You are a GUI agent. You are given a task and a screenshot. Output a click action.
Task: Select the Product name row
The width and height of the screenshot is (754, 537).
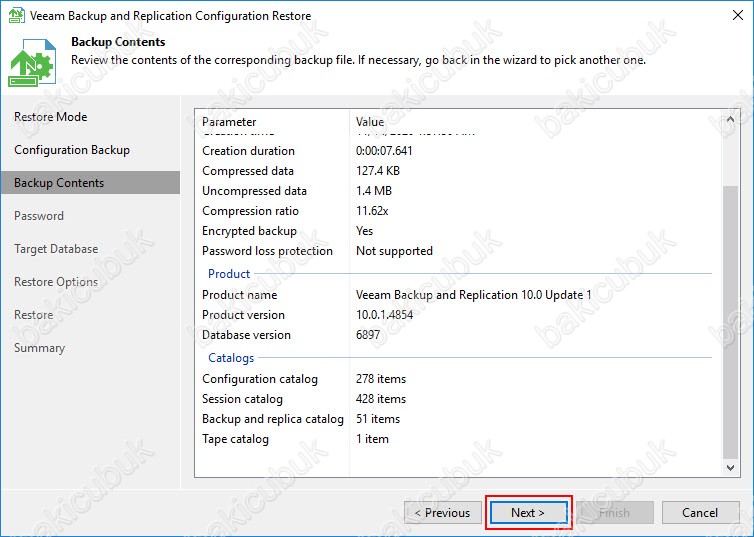pyautogui.click(x=457, y=295)
